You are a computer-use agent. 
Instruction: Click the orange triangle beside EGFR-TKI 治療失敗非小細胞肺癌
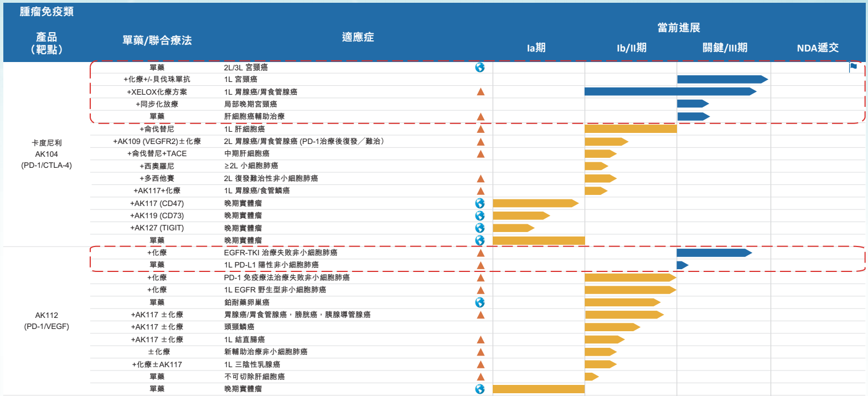(x=480, y=253)
